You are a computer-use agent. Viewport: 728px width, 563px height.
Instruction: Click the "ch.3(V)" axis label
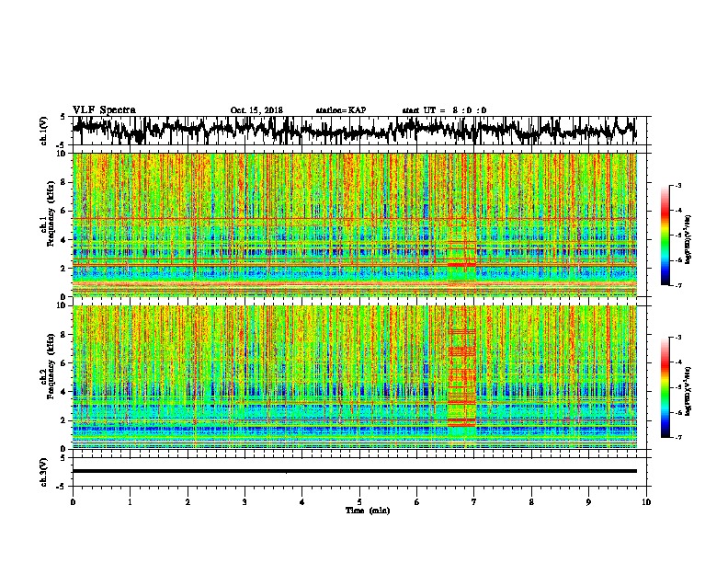[44, 472]
